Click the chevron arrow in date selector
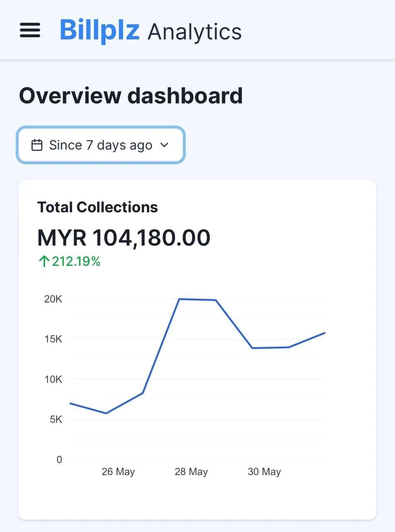395x532 pixels. [x=164, y=145]
